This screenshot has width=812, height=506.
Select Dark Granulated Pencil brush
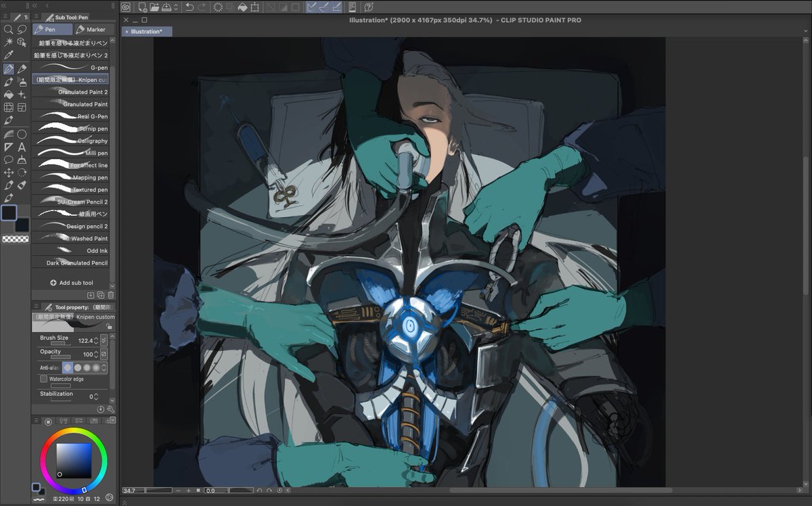70,262
